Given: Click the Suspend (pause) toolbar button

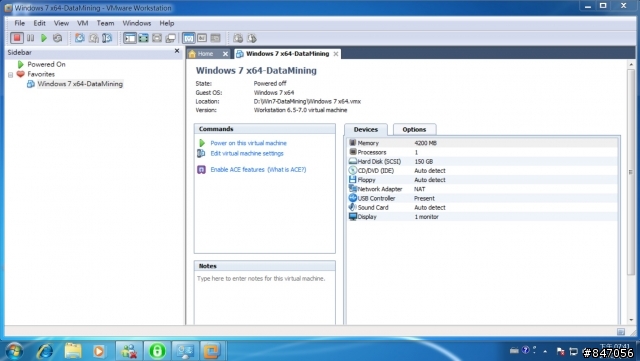Looking at the screenshot, I should 31,38.
